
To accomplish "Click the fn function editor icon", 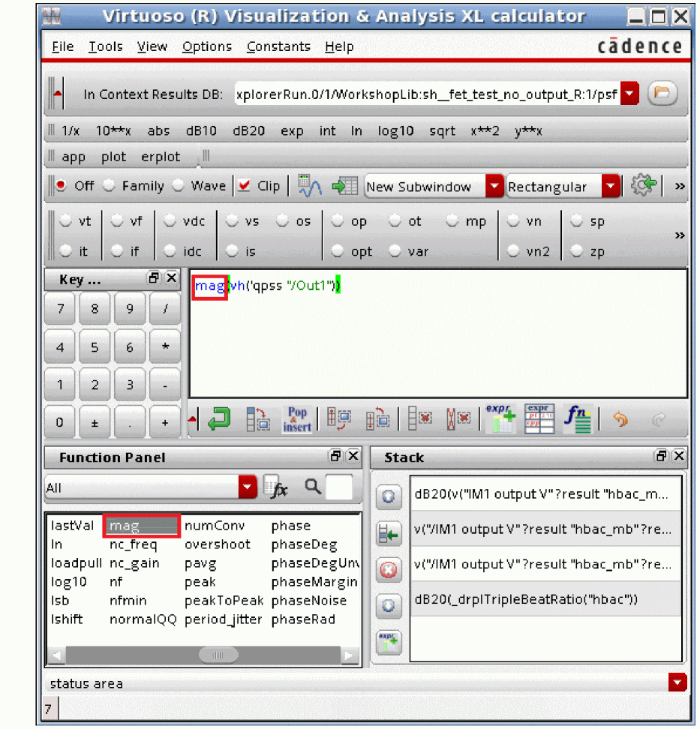I will coord(577,419).
